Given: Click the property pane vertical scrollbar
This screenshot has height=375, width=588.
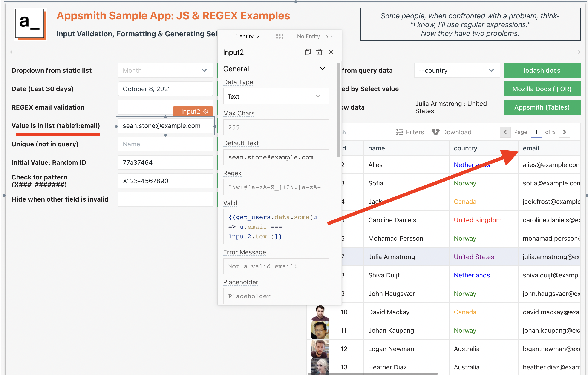Looking at the screenshot, I should click(x=338, y=110).
